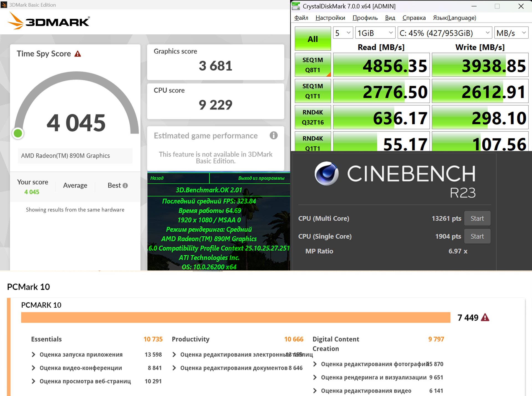
Task: Click the SEQ1M Q8T1 test button
Action: pos(313,65)
